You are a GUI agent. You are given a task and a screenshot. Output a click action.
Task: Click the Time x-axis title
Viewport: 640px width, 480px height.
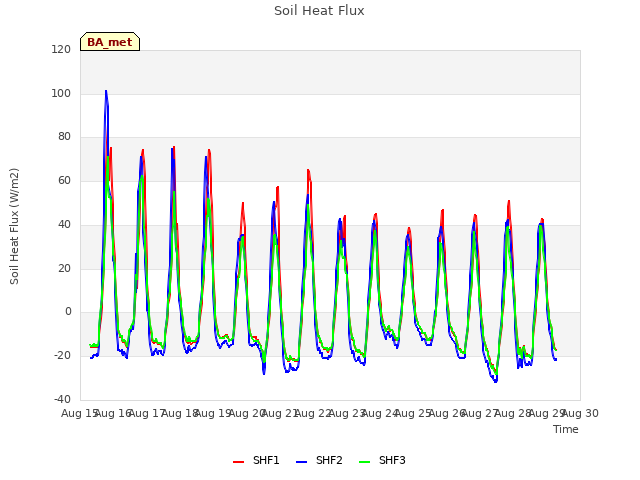566,429
